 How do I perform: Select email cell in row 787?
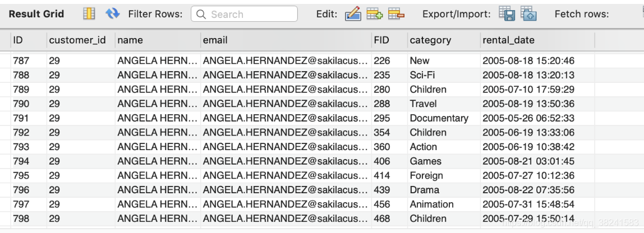(286, 60)
